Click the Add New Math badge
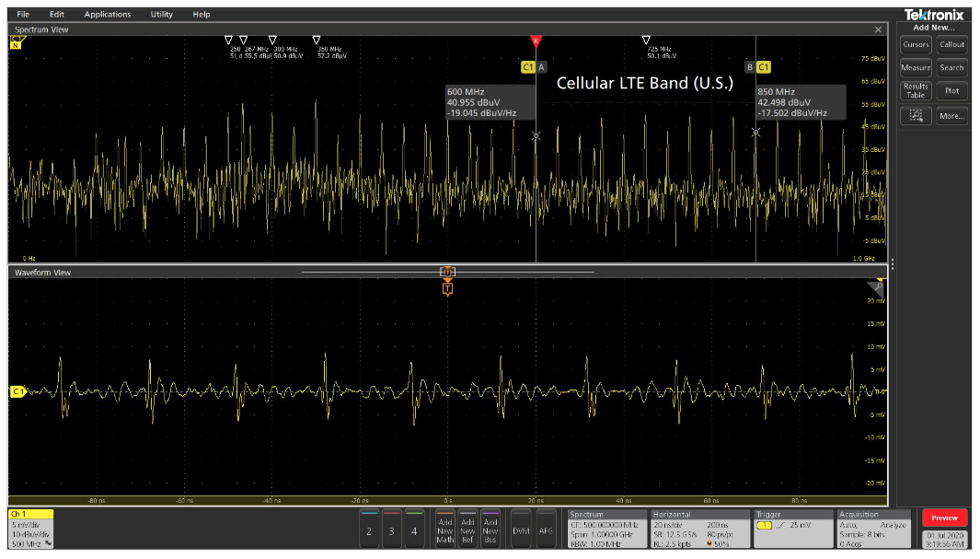Viewport: 980px width, 559px height. click(445, 529)
